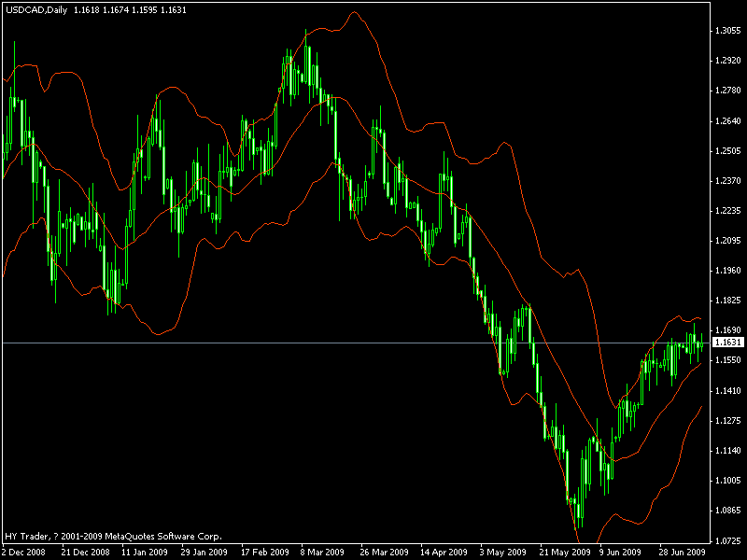Click the 21 Dec 2008 date label
This screenshot has height=560, width=747.
coord(85,553)
